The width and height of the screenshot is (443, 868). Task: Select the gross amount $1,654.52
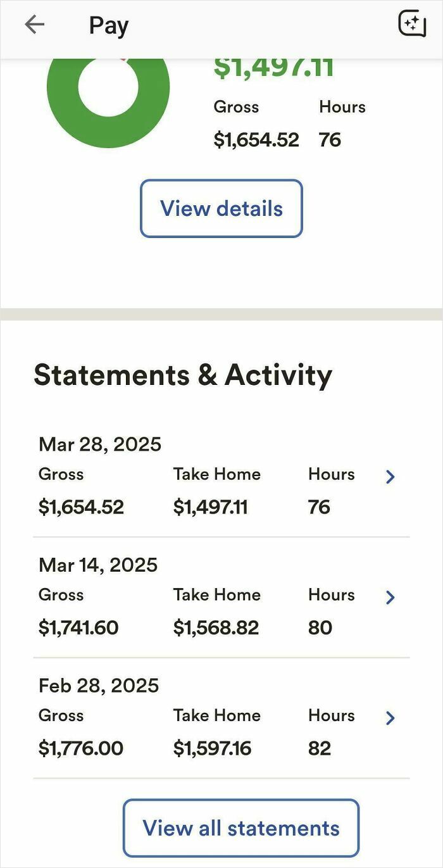(256, 139)
